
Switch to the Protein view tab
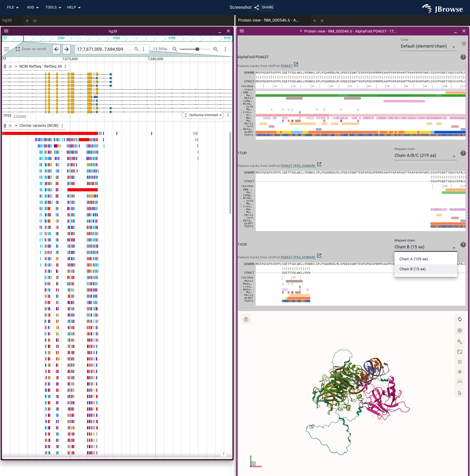268,21
